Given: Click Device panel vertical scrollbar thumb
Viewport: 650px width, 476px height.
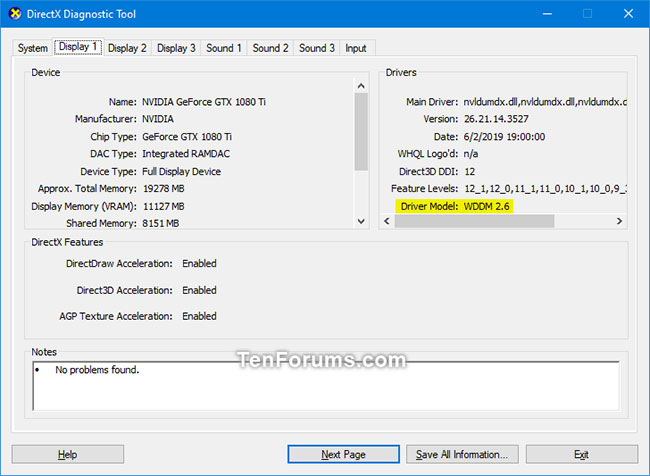Looking at the screenshot, I should click(x=361, y=132).
